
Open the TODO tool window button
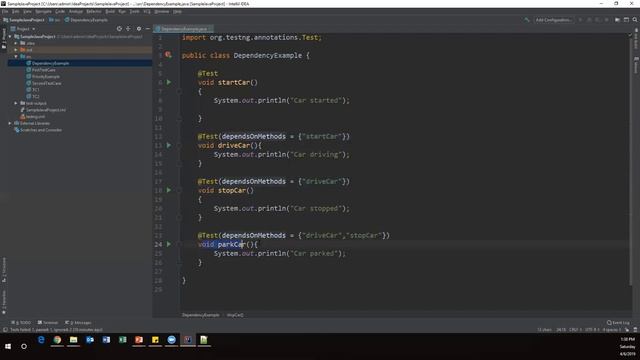click(21, 322)
